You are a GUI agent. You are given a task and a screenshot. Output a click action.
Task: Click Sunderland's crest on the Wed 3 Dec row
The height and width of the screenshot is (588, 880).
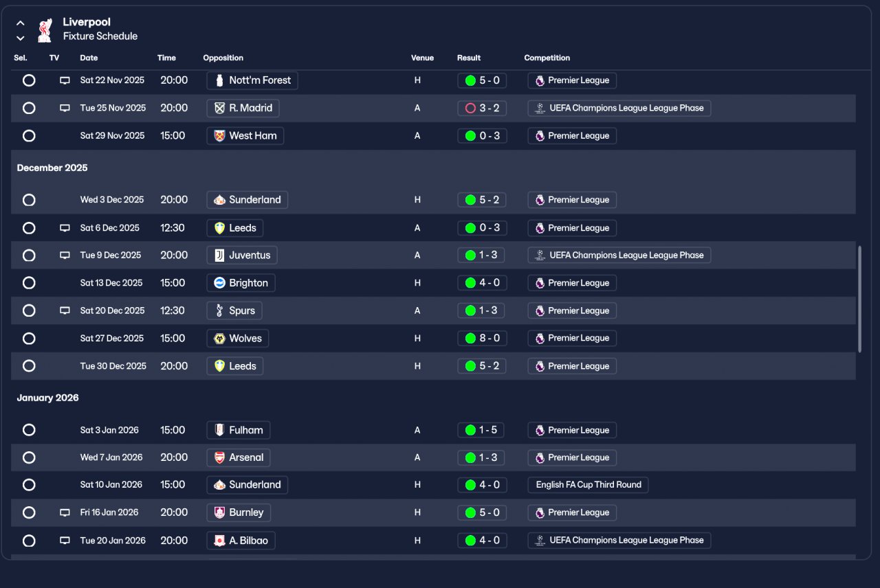[219, 200]
